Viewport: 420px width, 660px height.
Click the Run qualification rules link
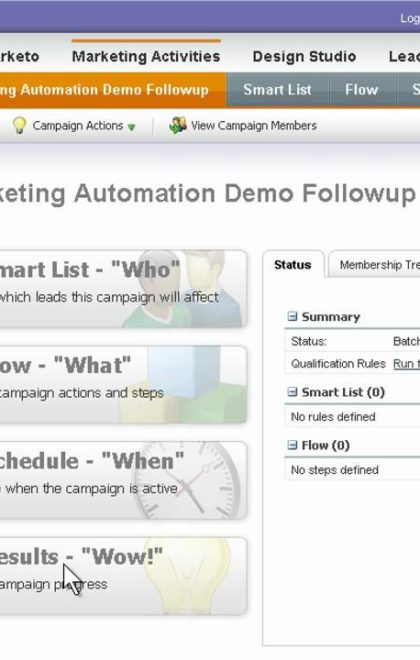(407, 364)
